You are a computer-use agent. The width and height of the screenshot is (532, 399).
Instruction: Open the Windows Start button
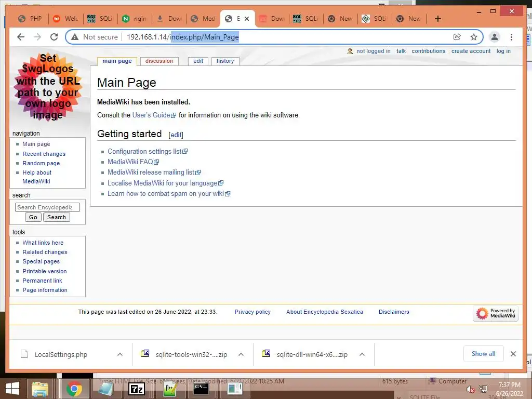point(12,389)
